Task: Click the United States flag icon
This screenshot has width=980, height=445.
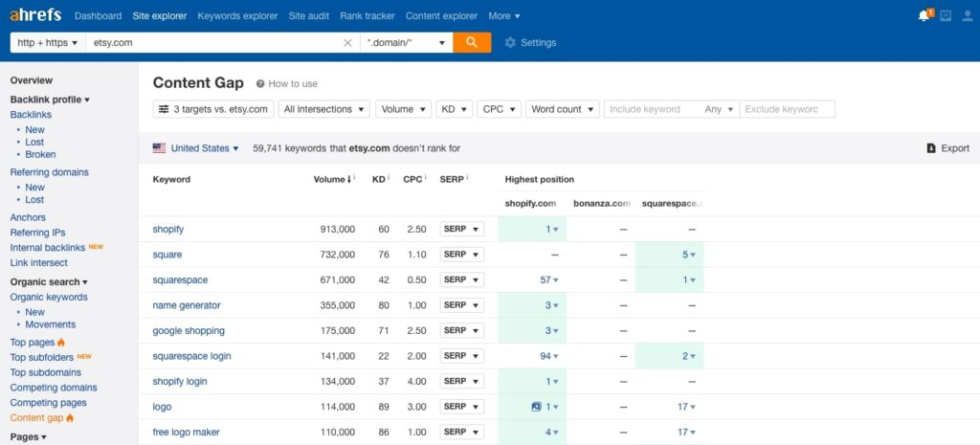Action: [160, 148]
